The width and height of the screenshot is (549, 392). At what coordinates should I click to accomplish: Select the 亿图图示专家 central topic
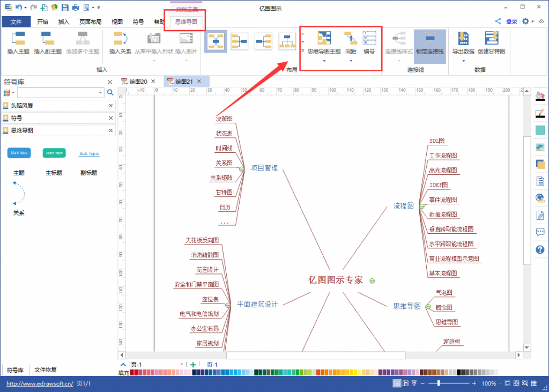point(336,280)
